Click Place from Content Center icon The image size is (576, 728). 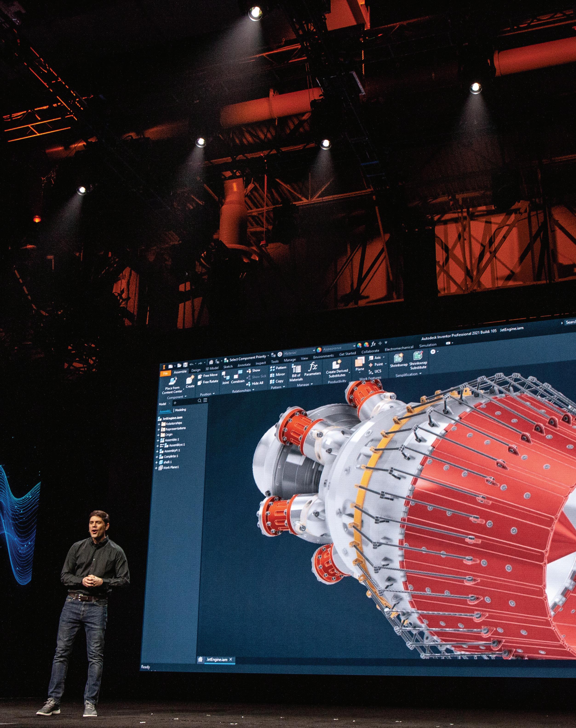(173, 381)
